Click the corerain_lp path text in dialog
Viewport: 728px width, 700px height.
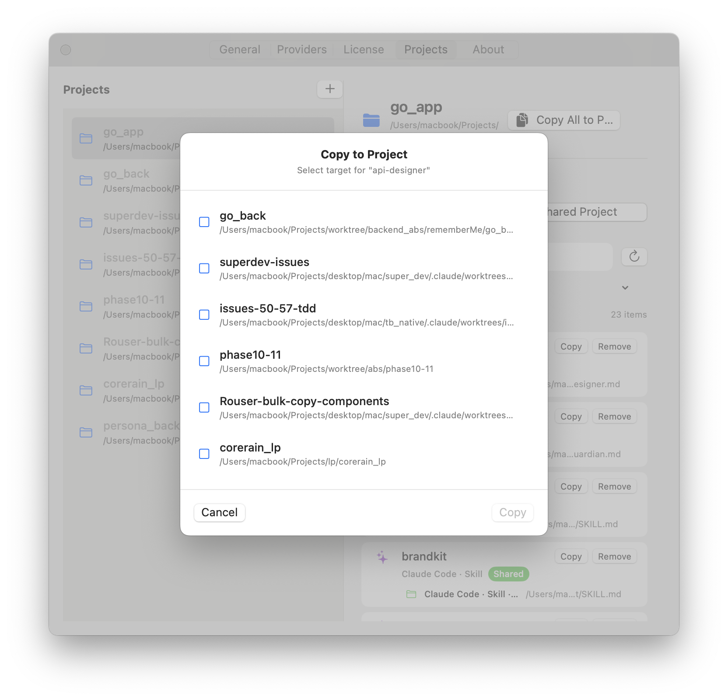tap(303, 462)
